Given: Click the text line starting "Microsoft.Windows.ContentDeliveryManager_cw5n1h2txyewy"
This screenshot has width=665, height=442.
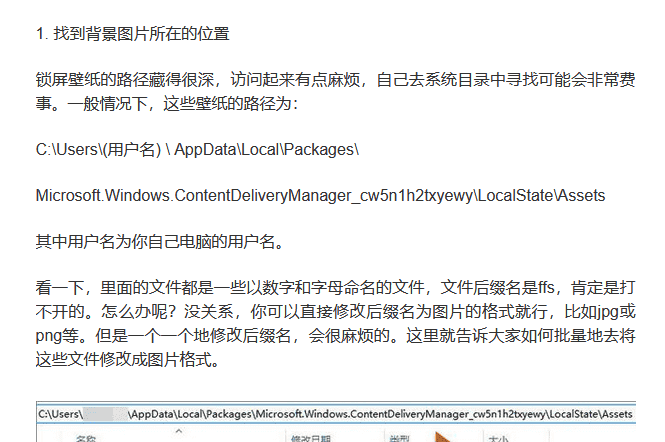Looking at the screenshot, I should (320, 196).
